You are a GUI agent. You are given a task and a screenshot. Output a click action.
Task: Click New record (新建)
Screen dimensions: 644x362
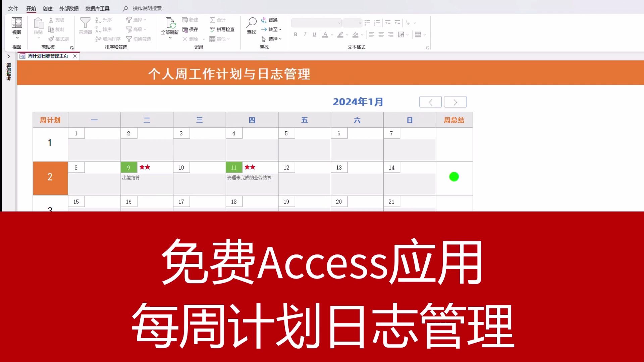point(190,20)
